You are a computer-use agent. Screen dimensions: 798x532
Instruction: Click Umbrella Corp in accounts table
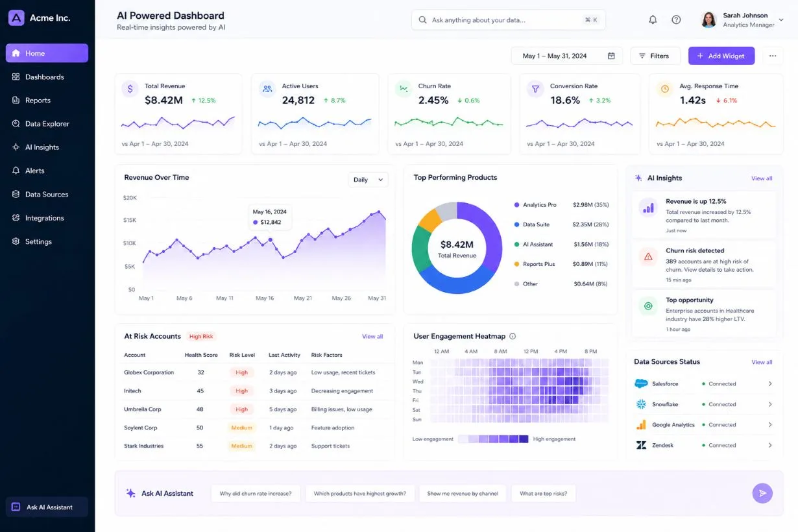(x=143, y=409)
